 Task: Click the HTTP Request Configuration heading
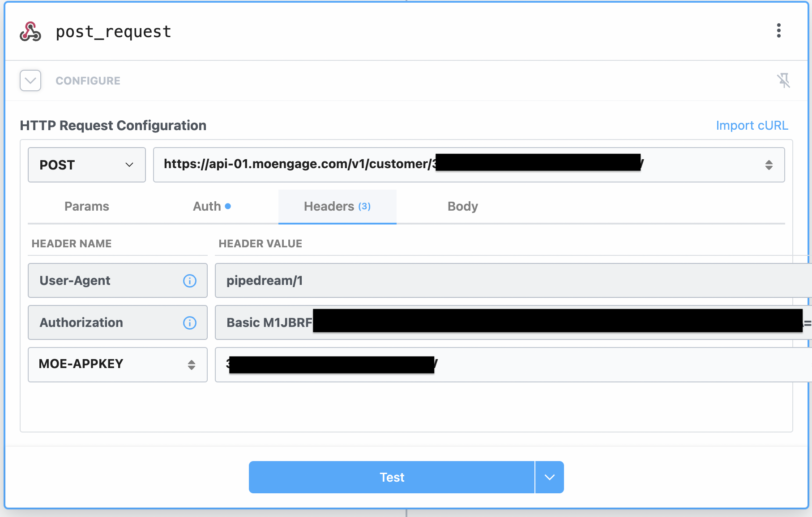pos(113,126)
